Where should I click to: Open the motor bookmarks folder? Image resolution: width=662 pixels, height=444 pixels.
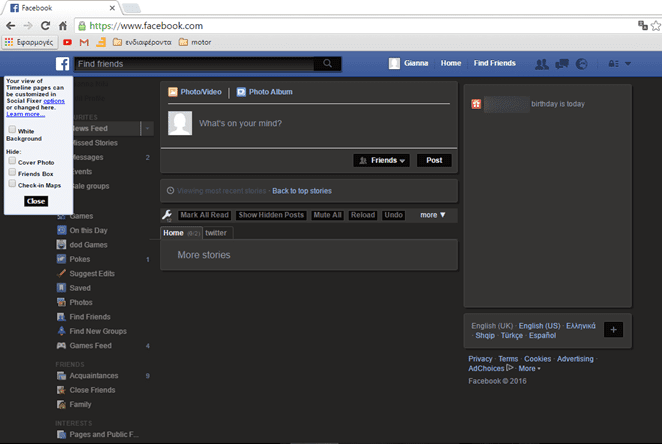(195, 42)
